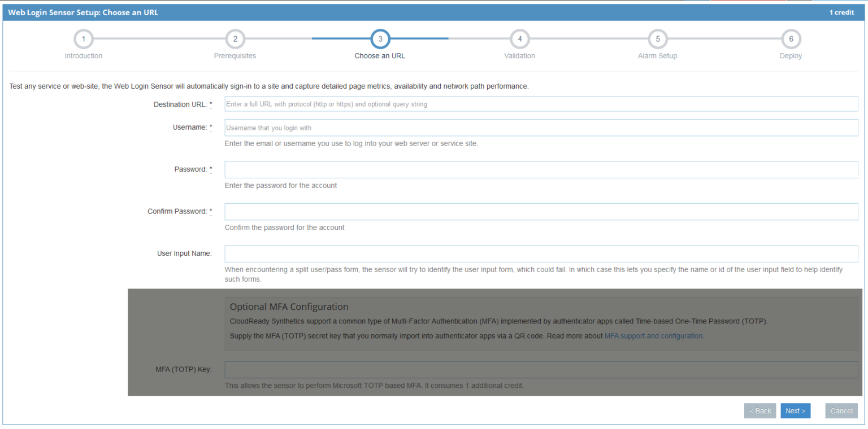Click the Next button
The width and height of the screenshot is (868, 429).
click(795, 410)
